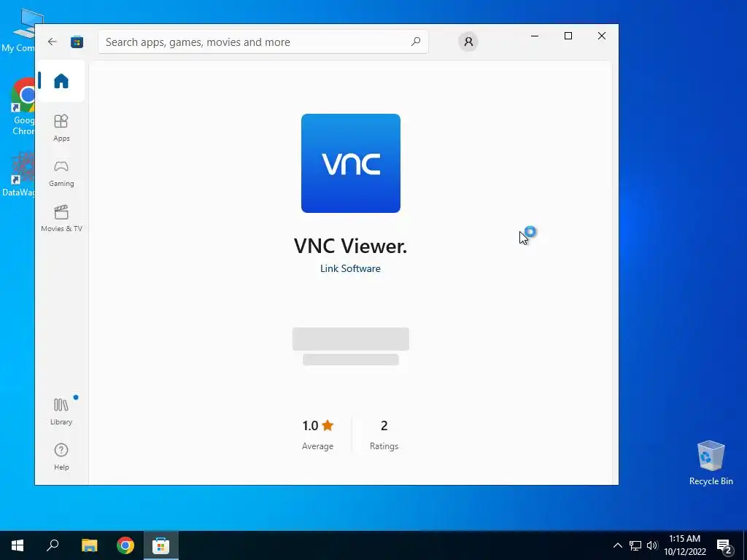Maximize the Microsoft Store window

(x=568, y=36)
